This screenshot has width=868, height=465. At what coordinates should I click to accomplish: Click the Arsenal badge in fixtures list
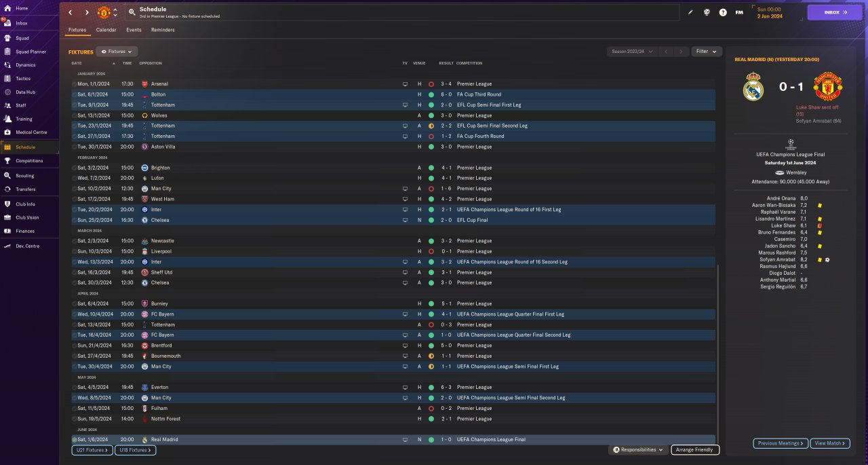point(144,84)
